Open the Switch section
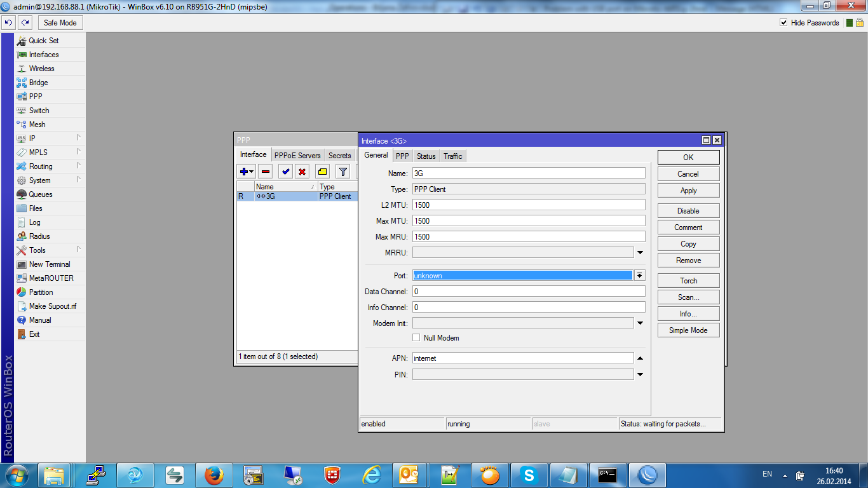The image size is (868, 488). (x=50, y=111)
